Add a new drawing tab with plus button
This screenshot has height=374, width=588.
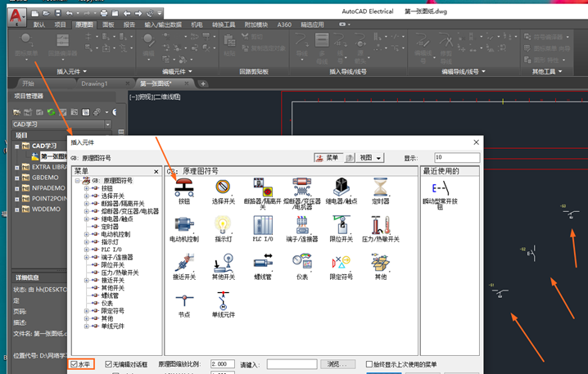[x=203, y=83]
